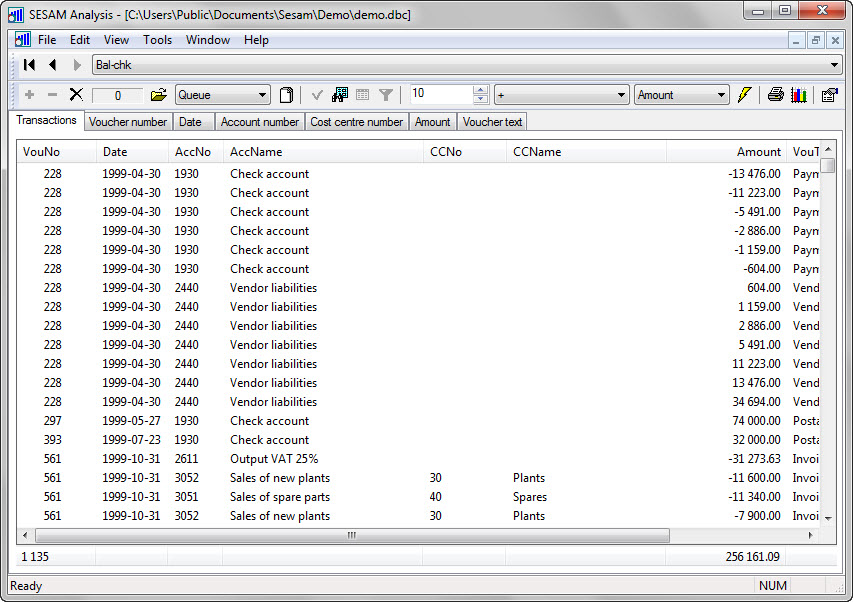Sort by the Date column header
853x602 pixels.
132,152
